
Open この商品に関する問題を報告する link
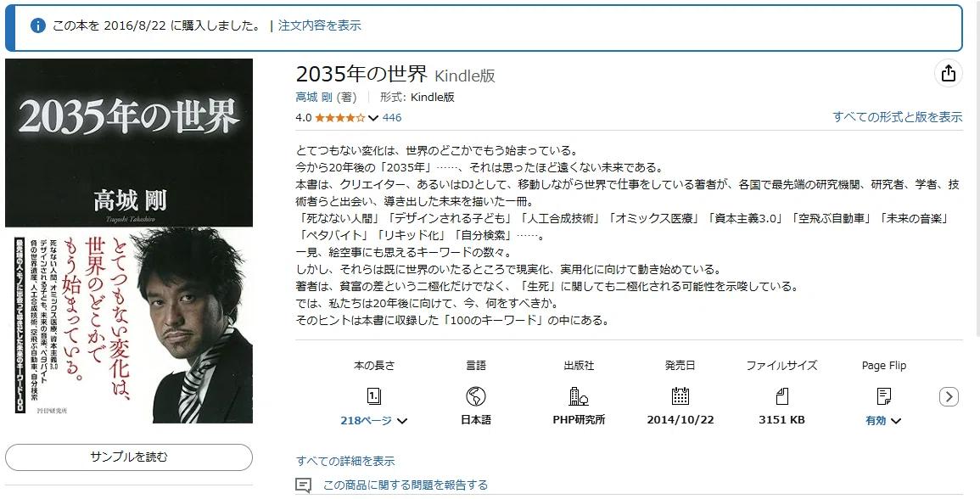tap(405, 485)
